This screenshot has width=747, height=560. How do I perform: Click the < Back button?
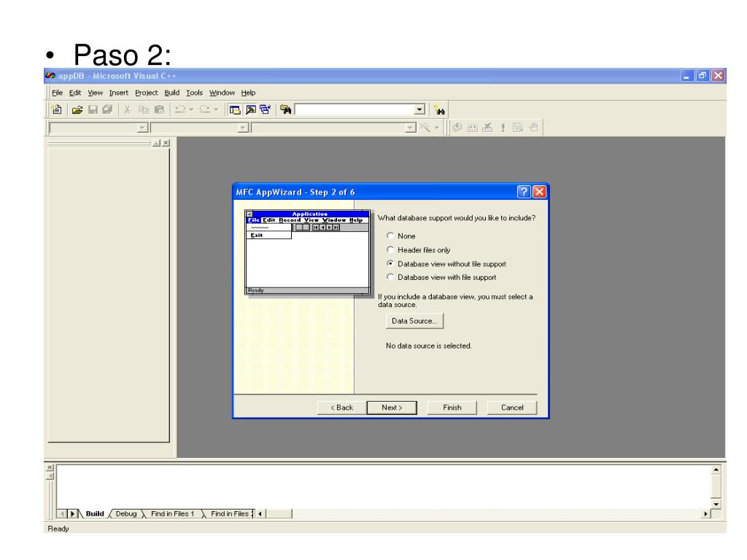341,408
